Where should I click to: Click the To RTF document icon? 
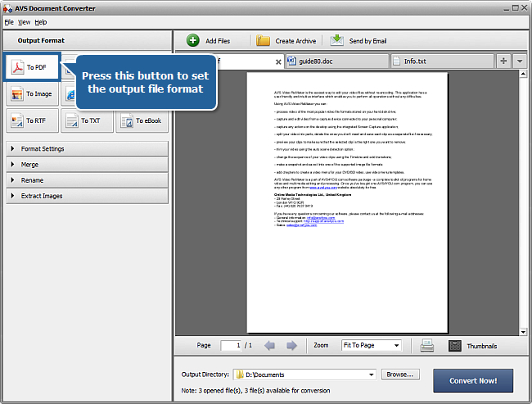(x=17, y=120)
